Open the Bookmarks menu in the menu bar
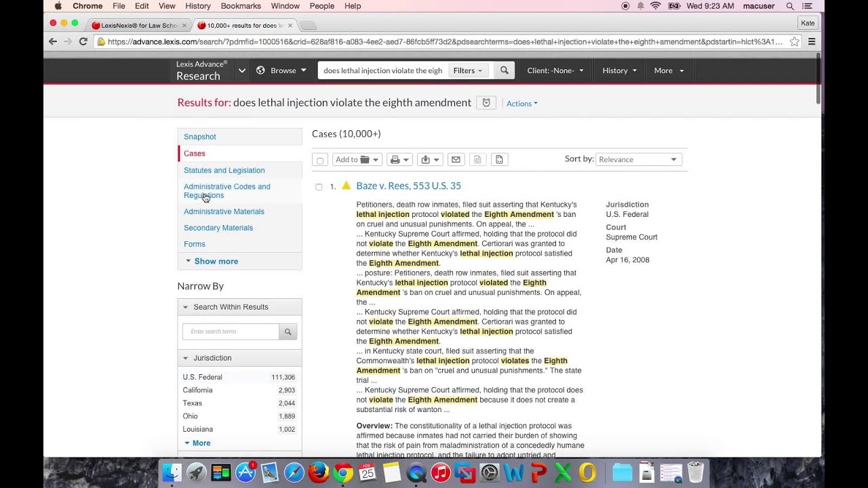 point(241,6)
